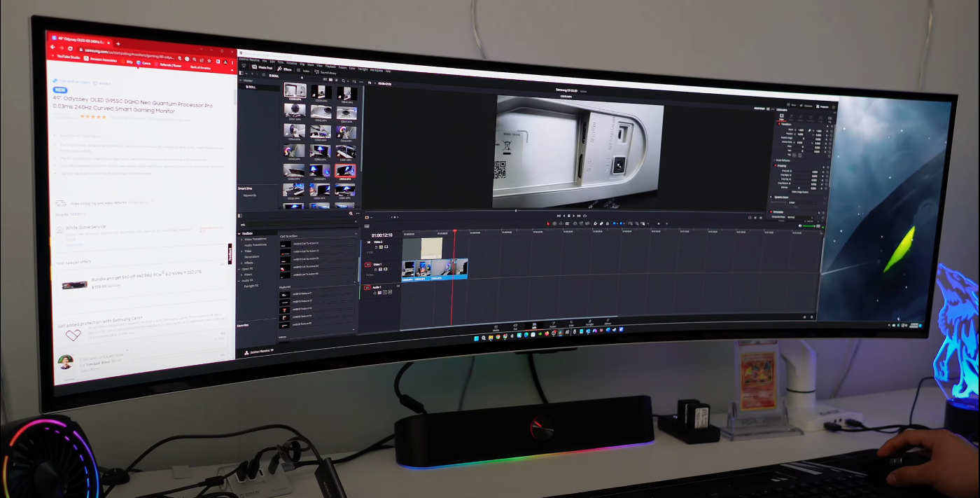Click the viewer play button
Screen dimensions: 980x498
(x=574, y=215)
